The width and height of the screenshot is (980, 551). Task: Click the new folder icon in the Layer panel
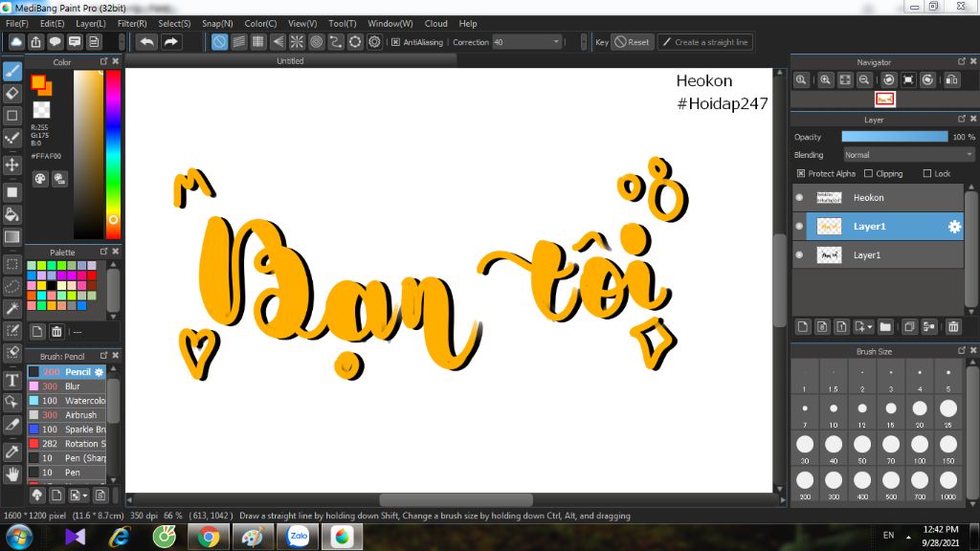pos(885,327)
